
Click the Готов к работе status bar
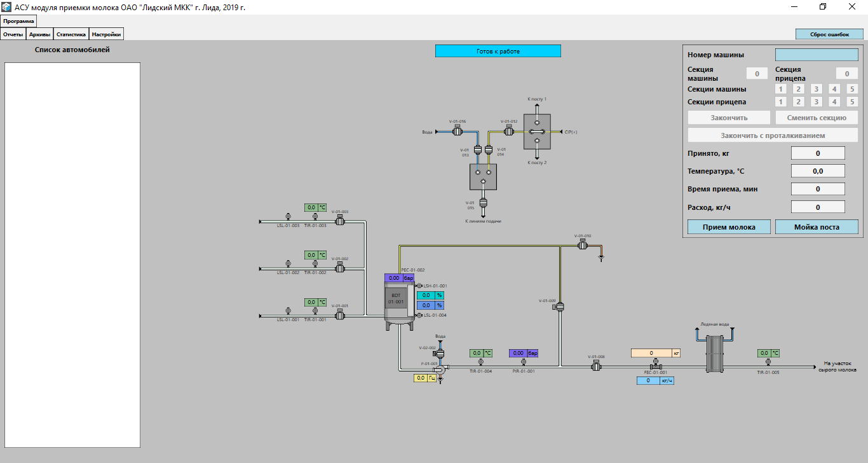tap(498, 52)
